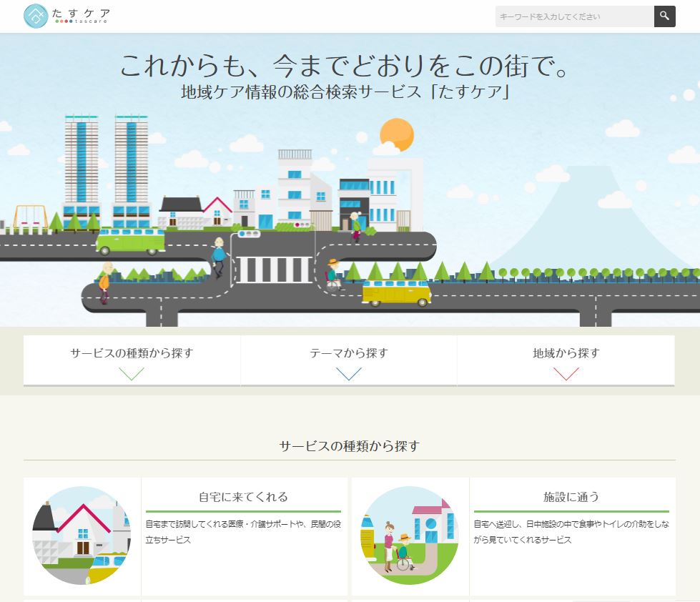700x602 pixels.
Task: Open 地域から探す tab
Action: (566, 360)
